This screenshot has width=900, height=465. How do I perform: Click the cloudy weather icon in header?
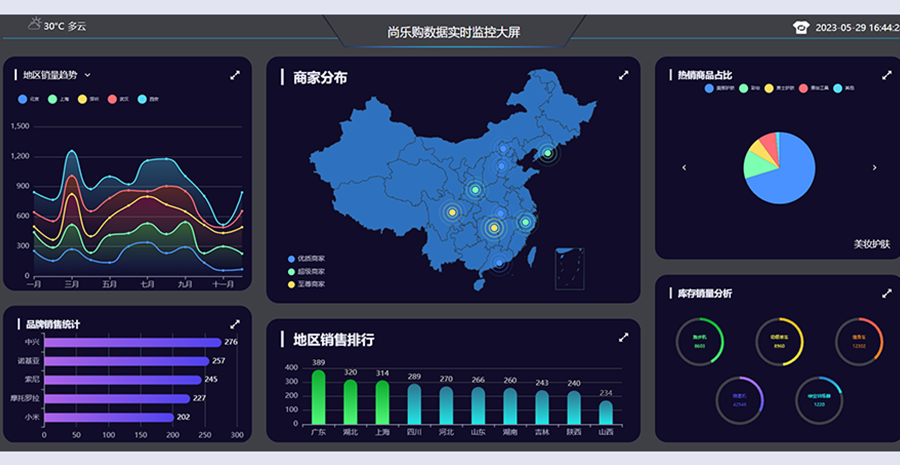coord(34,24)
